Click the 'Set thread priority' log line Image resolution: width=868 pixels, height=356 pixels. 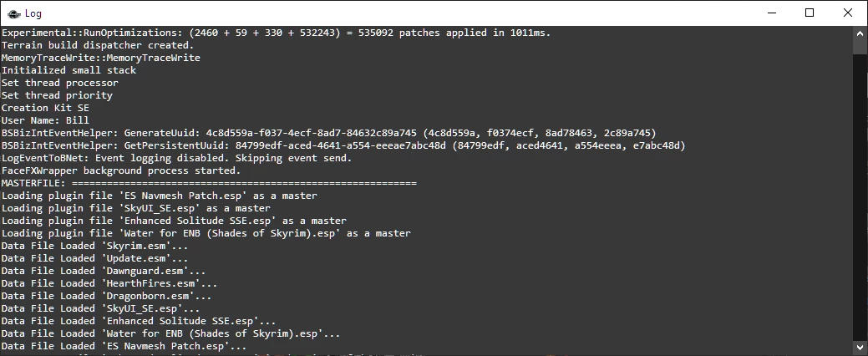[x=57, y=95]
